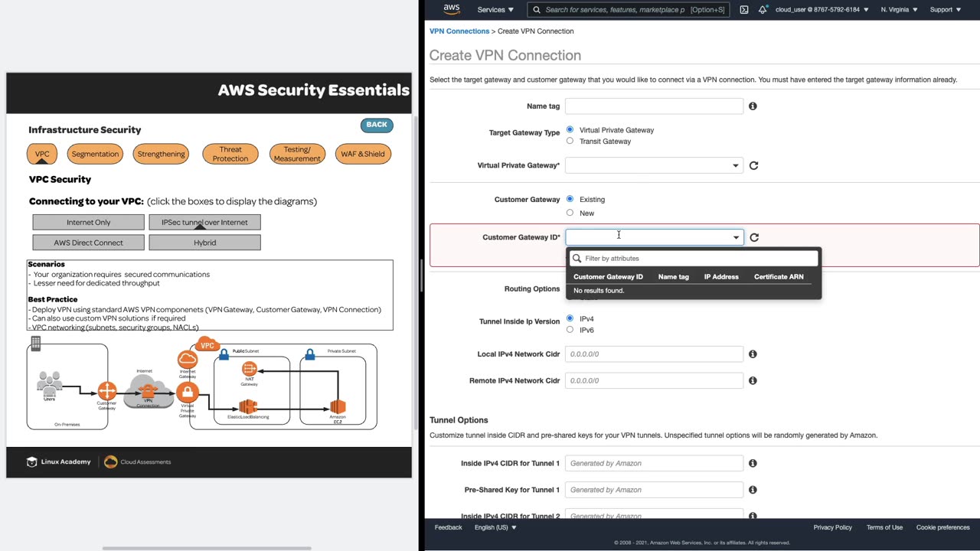The image size is (980, 551).
Task: Refresh the Virtual Private Gateway list
Action: [x=753, y=165]
